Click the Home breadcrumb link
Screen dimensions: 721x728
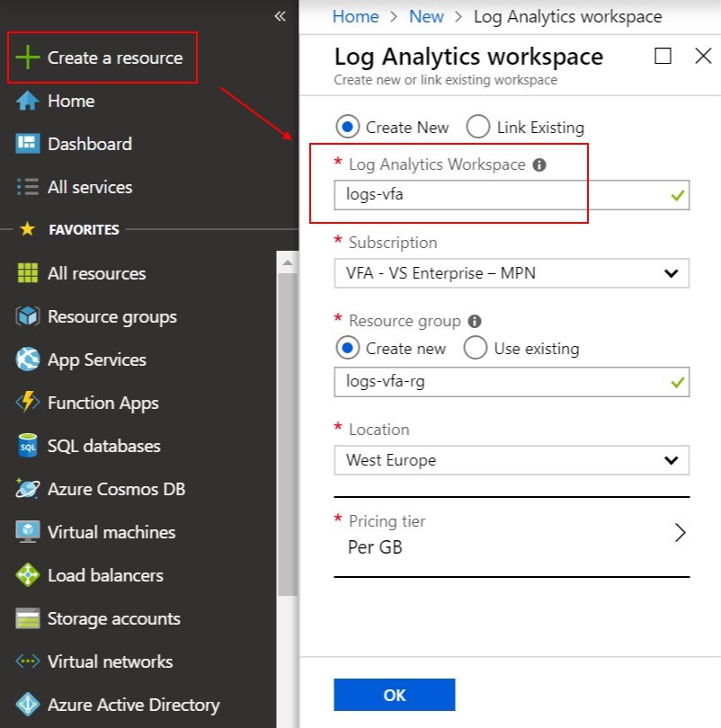356,17
